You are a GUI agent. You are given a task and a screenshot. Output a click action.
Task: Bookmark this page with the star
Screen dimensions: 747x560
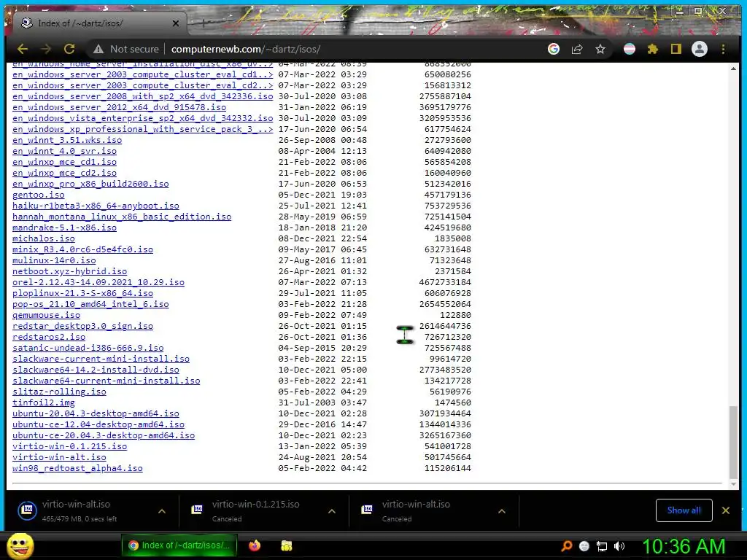click(600, 49)
